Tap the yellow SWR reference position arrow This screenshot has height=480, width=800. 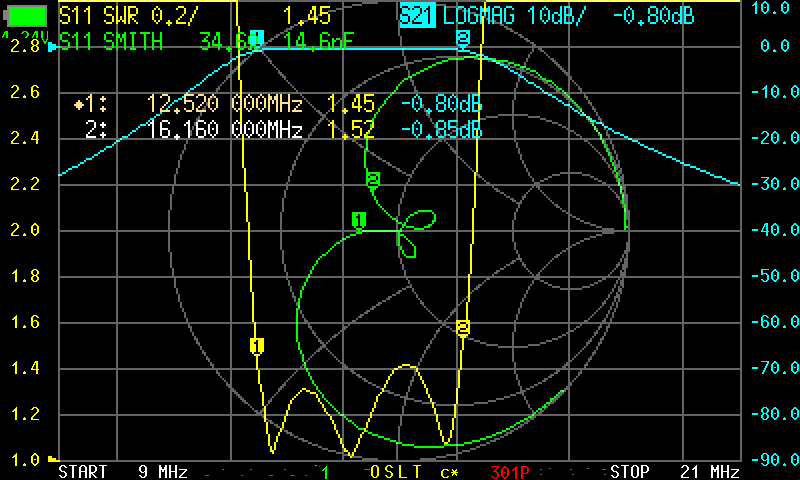pyautogui.click(x=53, y=458)
